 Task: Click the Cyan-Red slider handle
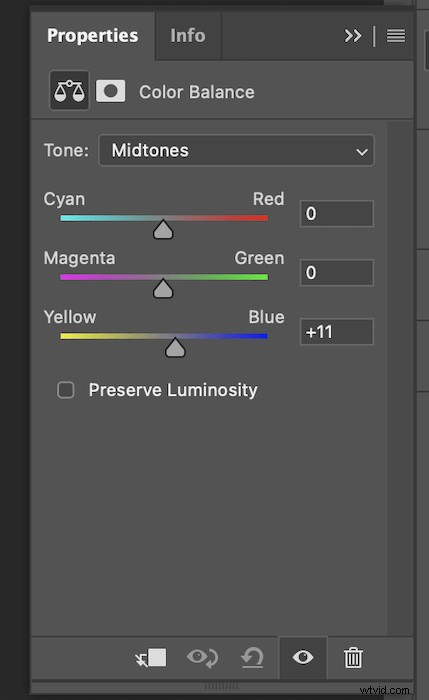(163, 229)
